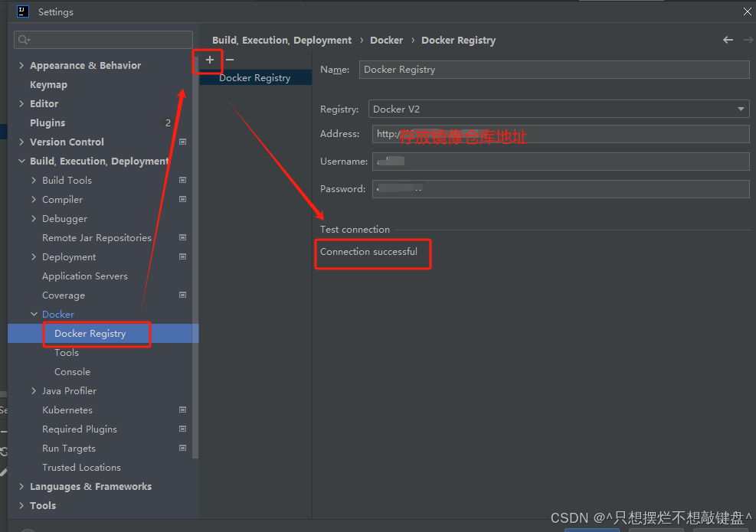
Task: Expand the Editor section
Action: [x=21, y=103]
